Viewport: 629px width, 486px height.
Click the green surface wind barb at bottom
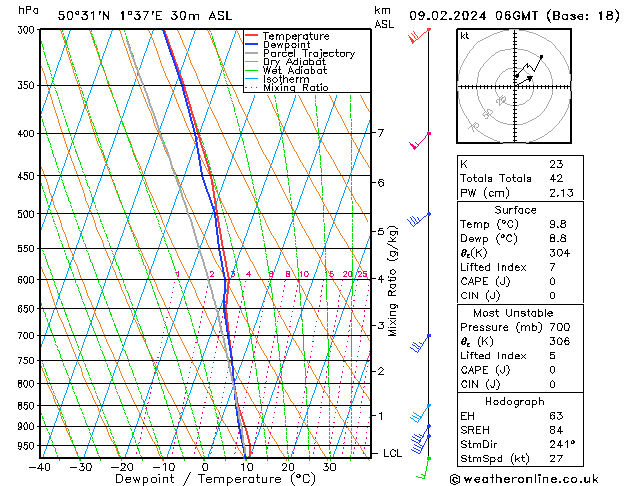[424, 468]
